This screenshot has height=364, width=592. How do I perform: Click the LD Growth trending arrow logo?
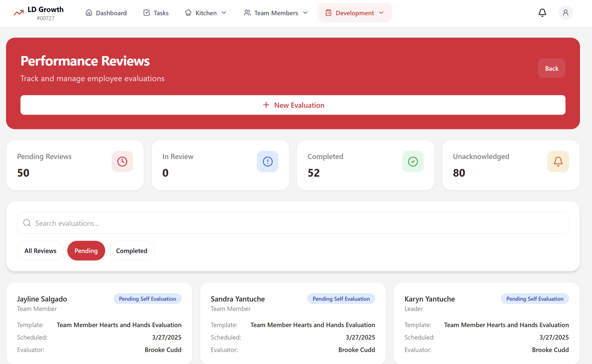pyautogui.click(x=18, y=13)
